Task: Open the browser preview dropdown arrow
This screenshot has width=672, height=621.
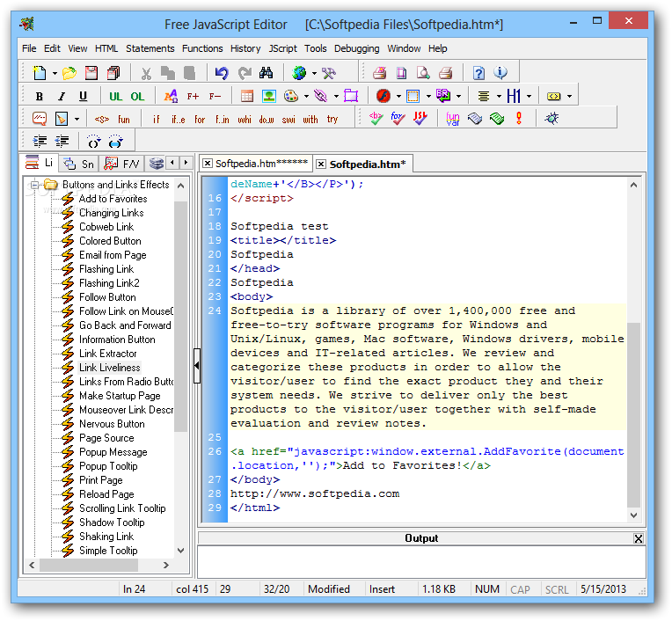Action: (x=314, y=74)
